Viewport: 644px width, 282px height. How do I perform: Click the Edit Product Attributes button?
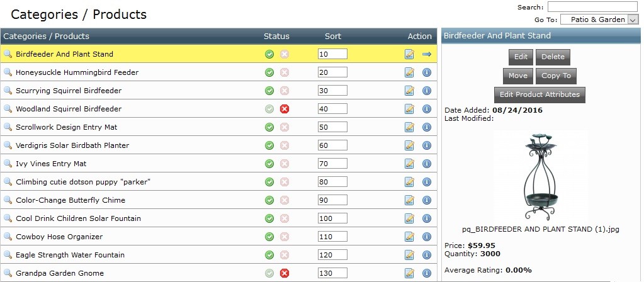click(541, 95)
